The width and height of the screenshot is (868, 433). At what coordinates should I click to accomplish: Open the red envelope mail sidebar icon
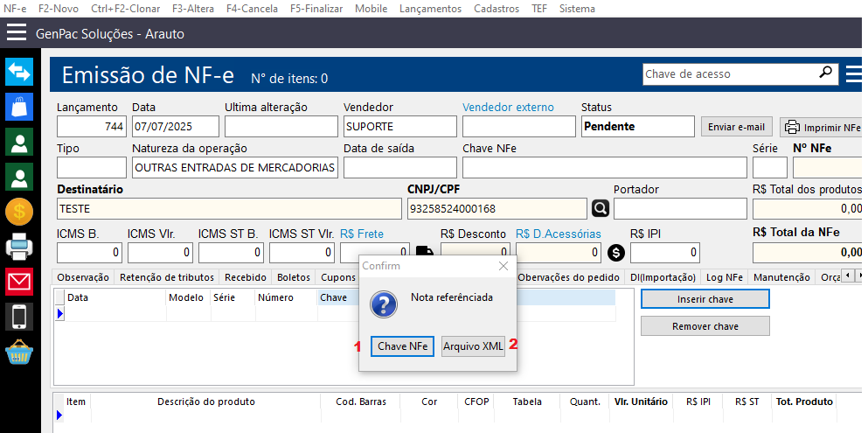coord(19,282)
